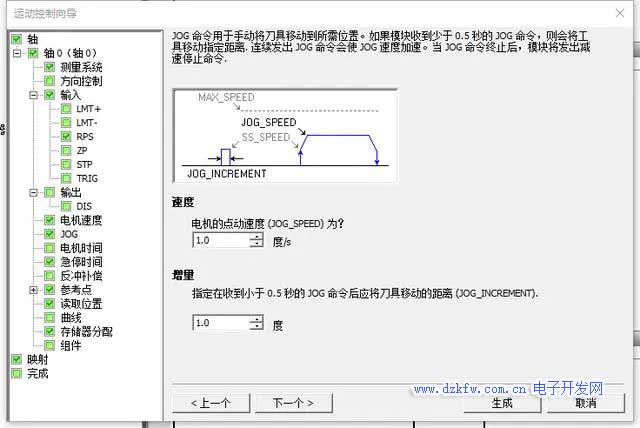640x428 pixels.
Task: Collapse the 轴 0 tree node
Action: click(19, 53)
